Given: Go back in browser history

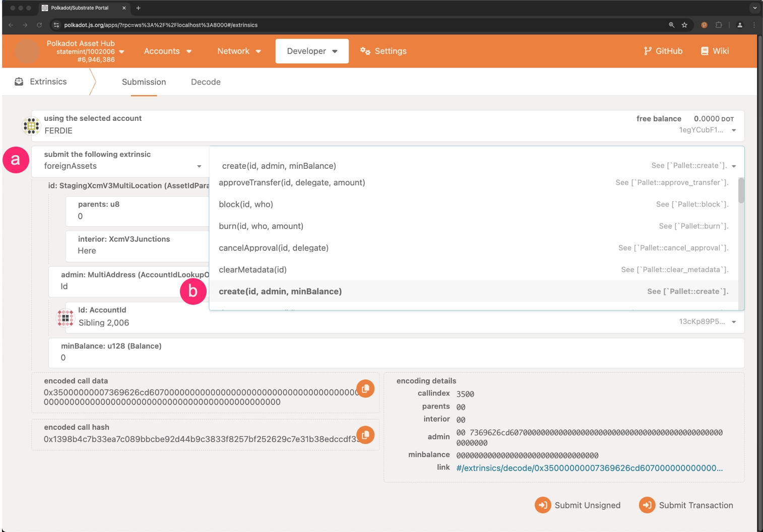Looking at the screenshot, I should click(x=11, y=25).
